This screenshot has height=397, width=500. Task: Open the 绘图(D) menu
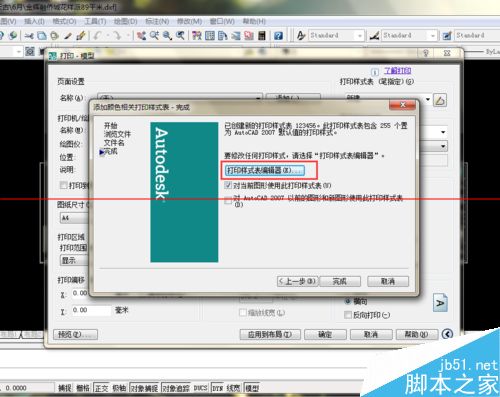click(x=125, y=21)
